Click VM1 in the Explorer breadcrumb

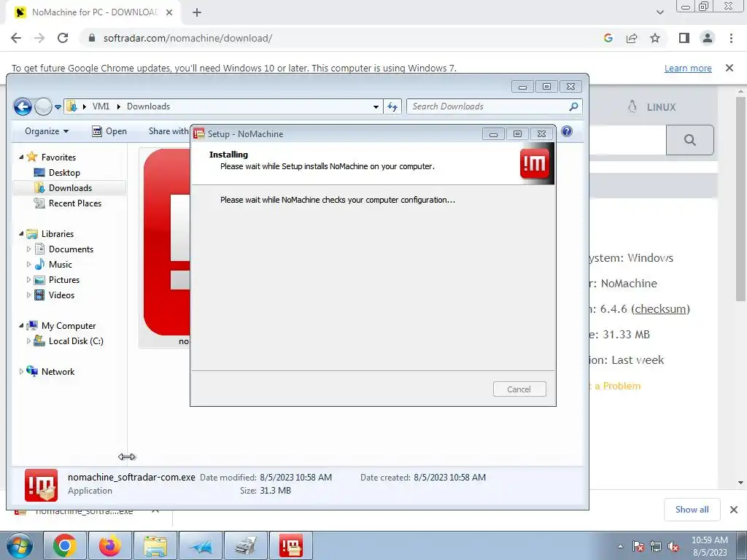pyautogui.click(x=101, y=106)
